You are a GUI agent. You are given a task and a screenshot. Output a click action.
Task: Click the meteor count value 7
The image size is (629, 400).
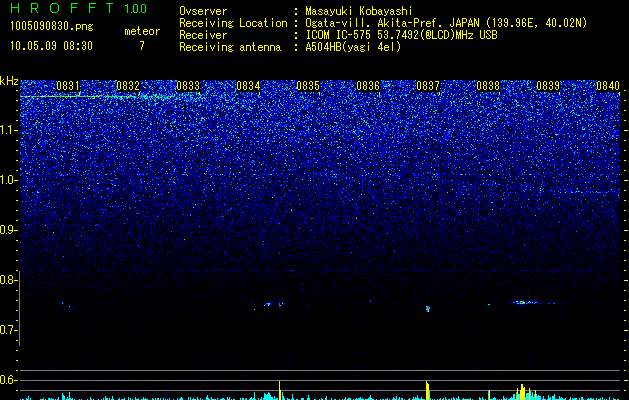click(142, 46)
